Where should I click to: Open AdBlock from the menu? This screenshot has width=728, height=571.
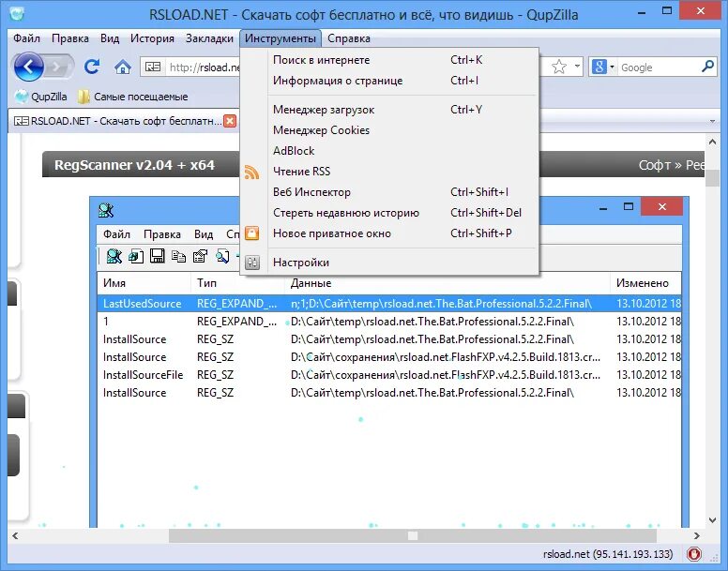click(389, 151)
